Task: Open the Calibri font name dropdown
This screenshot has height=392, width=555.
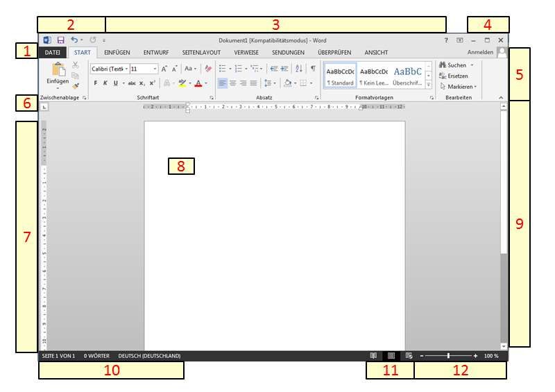Action: (126, 69)
